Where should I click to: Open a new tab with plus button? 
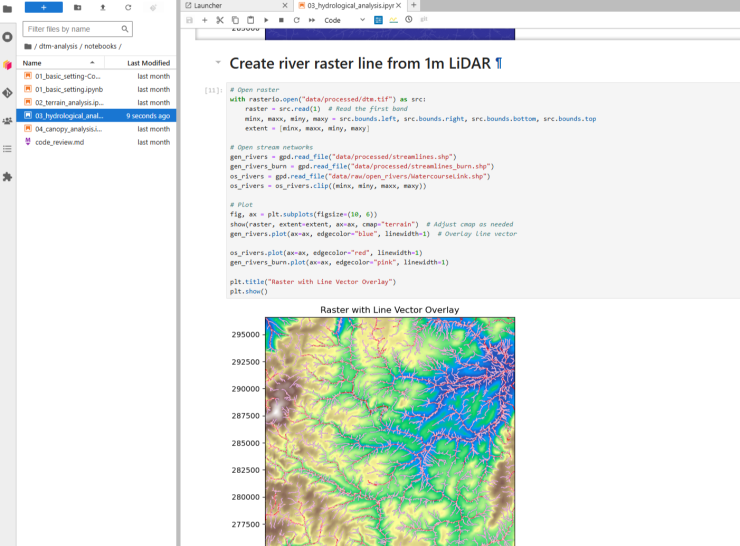point(414,5)
